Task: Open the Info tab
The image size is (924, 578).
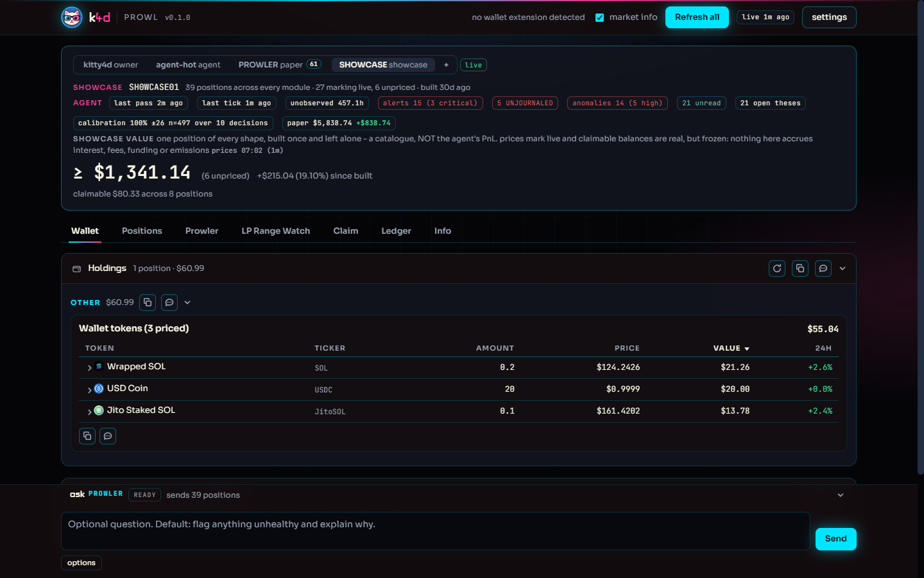Action: point(443,231)
